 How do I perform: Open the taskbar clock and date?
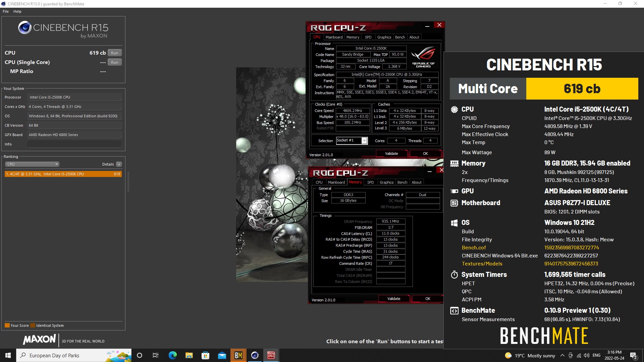tap(614, 355)
